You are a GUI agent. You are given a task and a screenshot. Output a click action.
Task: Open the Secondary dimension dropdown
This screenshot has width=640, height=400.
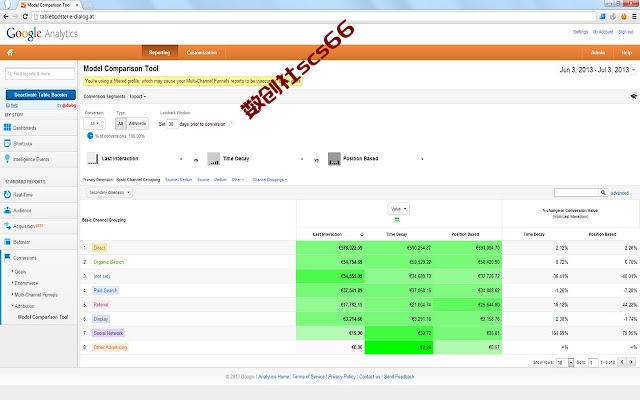[x=109, y=192]
